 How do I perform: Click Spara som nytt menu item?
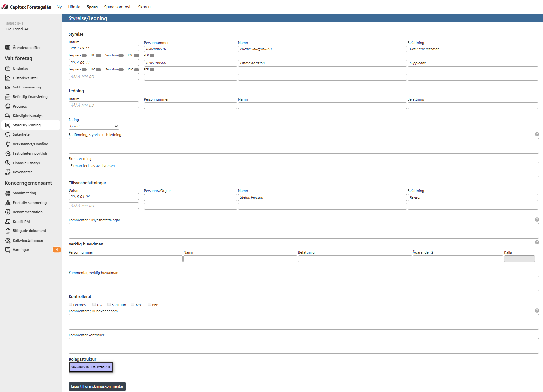coord(118,7)
